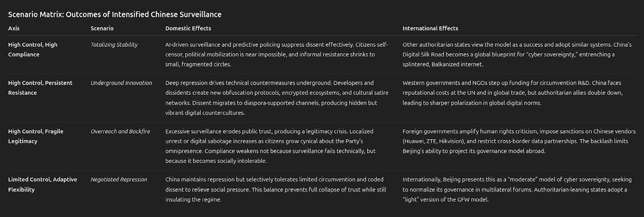The image size is (644, 217).
Task: Click the Excessive surveillance erodes trust paragraph
Action: coord(270,146)
